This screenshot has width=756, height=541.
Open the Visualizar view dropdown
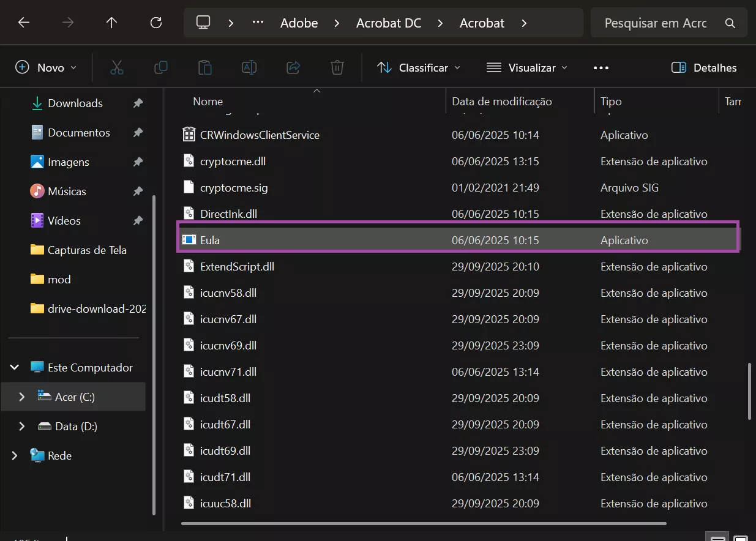(527, 68)
